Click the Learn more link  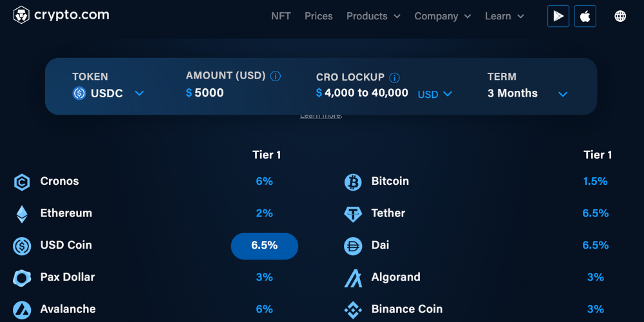[x=321, y=115]
